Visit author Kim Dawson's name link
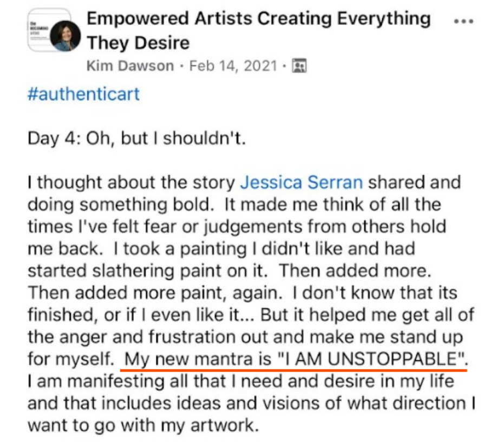497x448 pixels. point(130,66)
